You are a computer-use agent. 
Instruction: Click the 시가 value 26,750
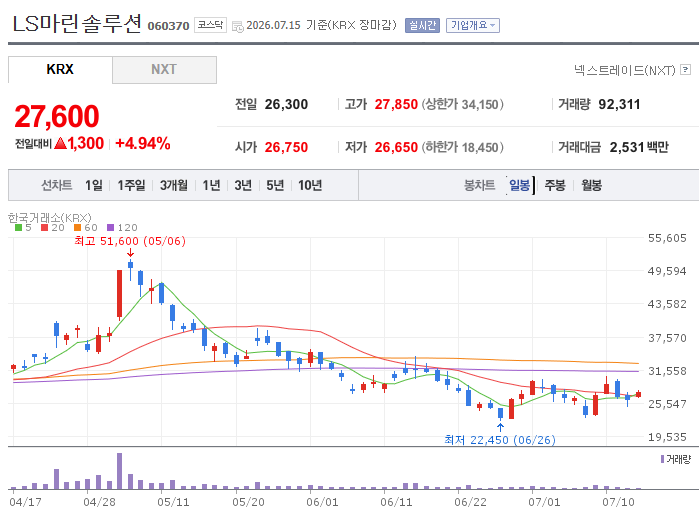click(x=286, y=147)
